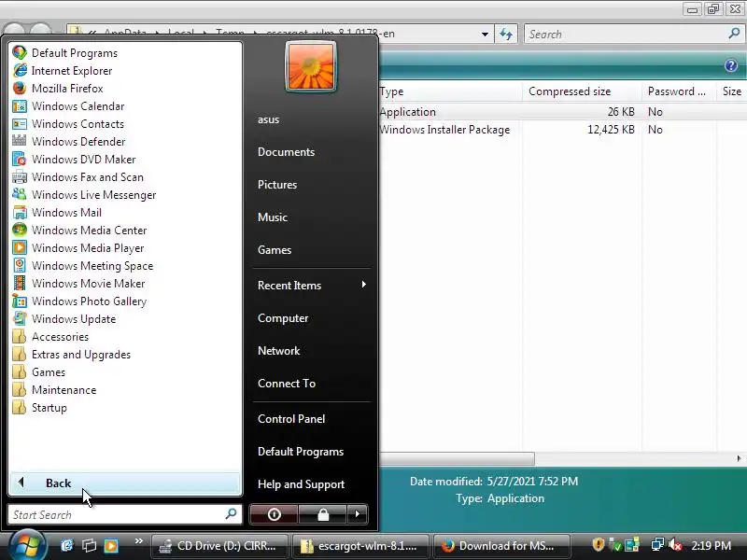This screenshot has width=747, height=560.
Task: Click Internet Explorer quick launch icon
Action: (66, 545)
